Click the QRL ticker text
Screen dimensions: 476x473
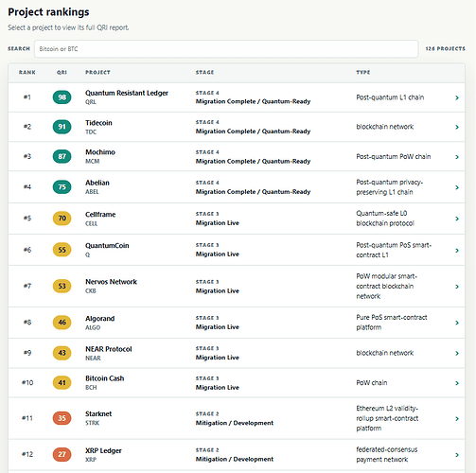(x=91, y=102)
